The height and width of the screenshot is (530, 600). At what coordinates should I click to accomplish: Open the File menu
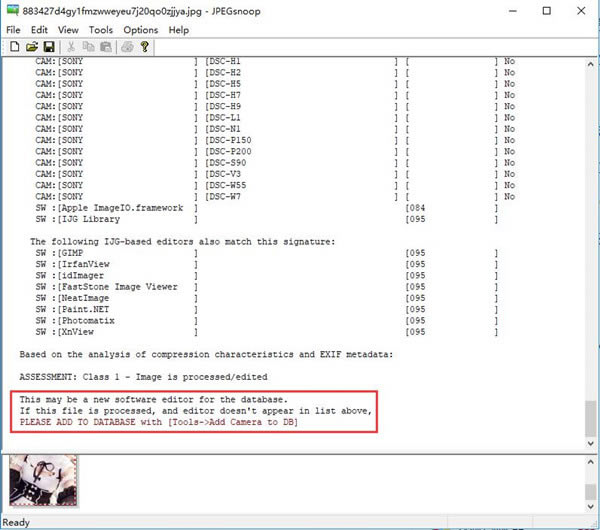13,30
